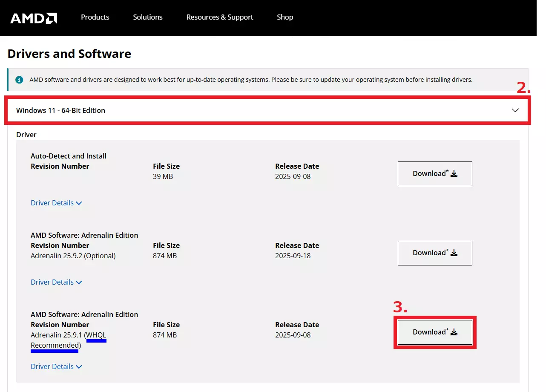Click the Auto-Detect and Install title
Screen dimensions: 546x392
(x=69, y=156)
